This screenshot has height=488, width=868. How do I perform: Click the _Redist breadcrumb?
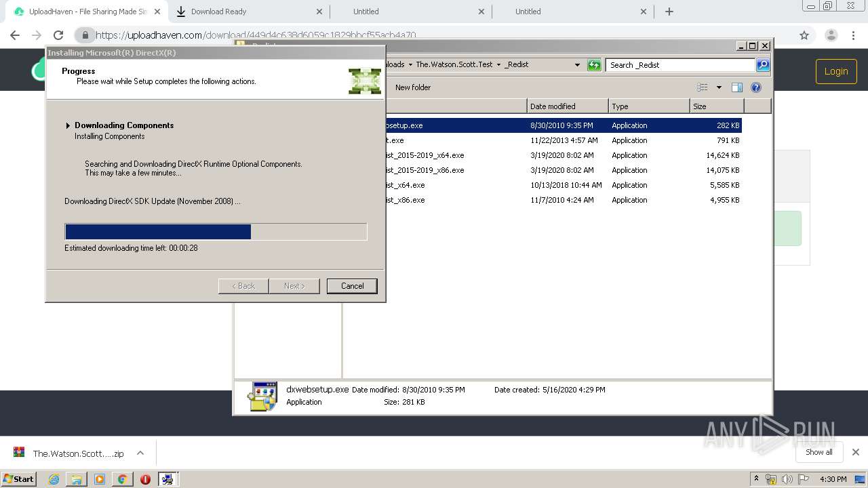516,65
